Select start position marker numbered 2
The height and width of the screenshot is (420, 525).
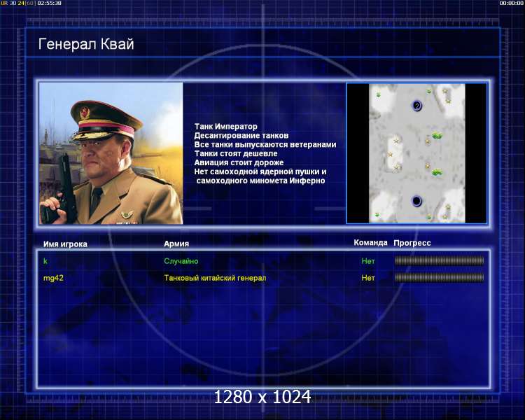tap(417, 106)
